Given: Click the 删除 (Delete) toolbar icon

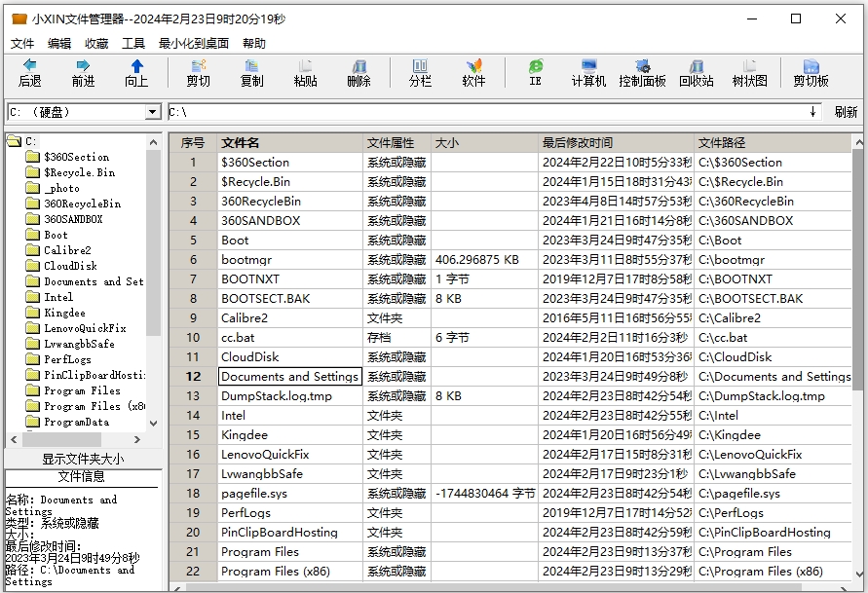Looking at the screenshot, I should 359,72.
